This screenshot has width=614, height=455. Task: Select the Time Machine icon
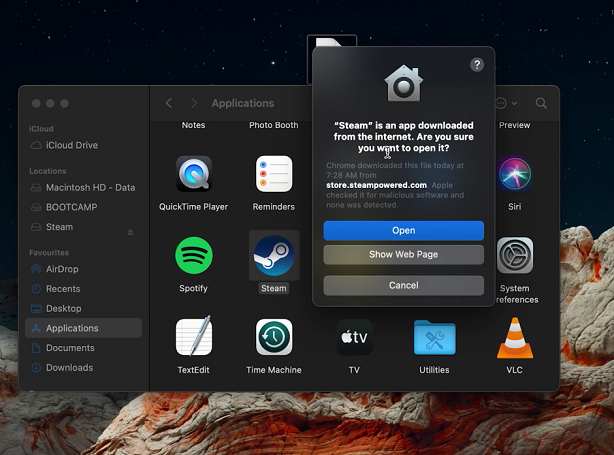pyautogui.click(x=274, y=337)
